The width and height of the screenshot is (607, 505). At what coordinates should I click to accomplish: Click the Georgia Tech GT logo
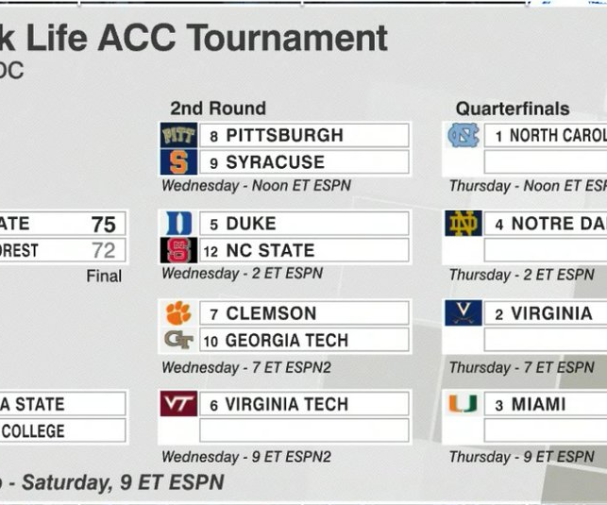(x=178, y=340)
